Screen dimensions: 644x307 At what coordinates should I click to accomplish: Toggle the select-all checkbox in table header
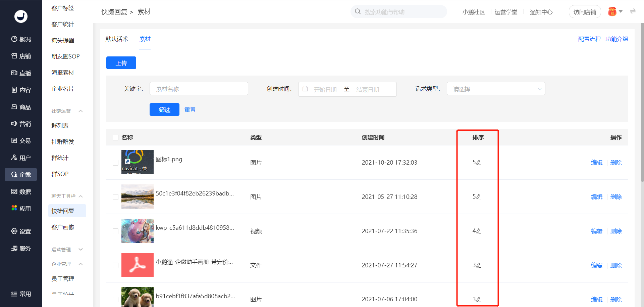click(x=116, y=138)
